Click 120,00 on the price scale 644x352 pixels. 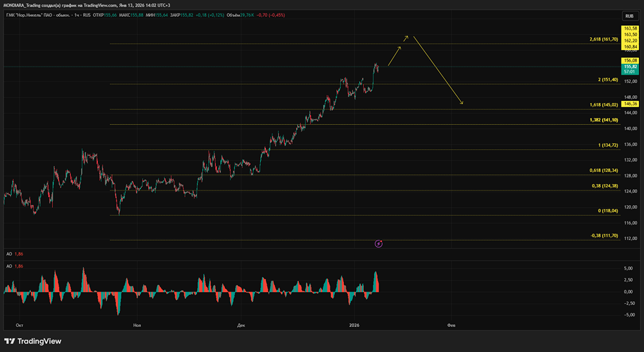(631, 207)
